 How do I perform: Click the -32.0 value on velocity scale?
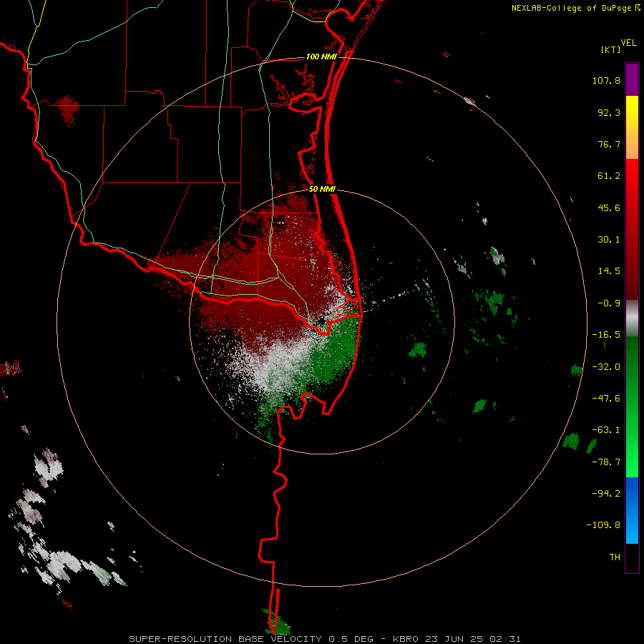pyautogui.click(x=606, y=367)
